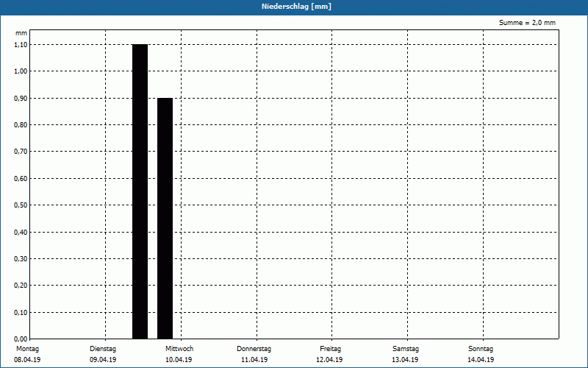Click the 0,10 y-axis value
This screenshot has width=588, height=368.
21,313
